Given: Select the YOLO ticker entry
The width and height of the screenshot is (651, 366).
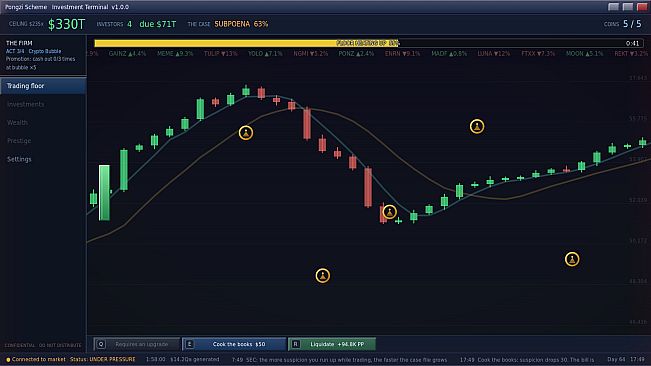Looking at the screenshot, I should pyautogui.click(x=265, y=54).
